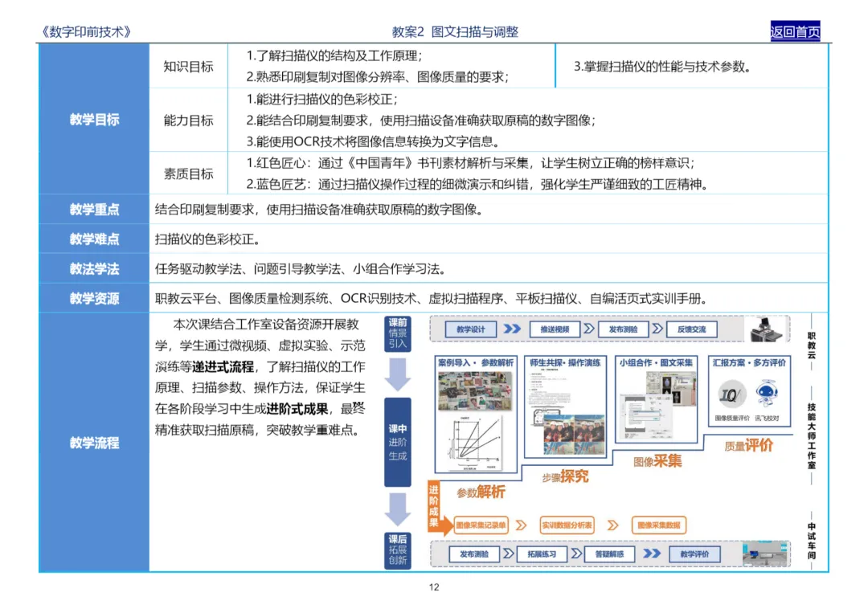This screenshot has height=613, width=868.
Task: Click the 质量评价 orange label
Action: tap(748, 445)
